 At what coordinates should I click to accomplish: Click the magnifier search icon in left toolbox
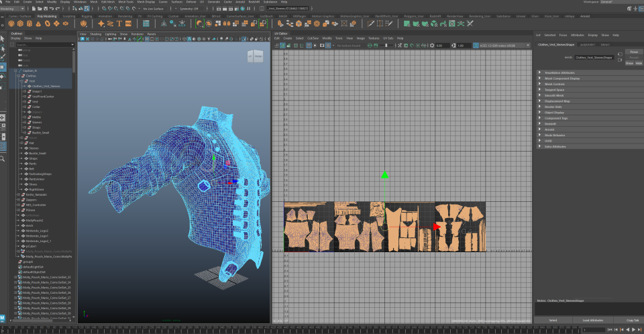point(3,158)
